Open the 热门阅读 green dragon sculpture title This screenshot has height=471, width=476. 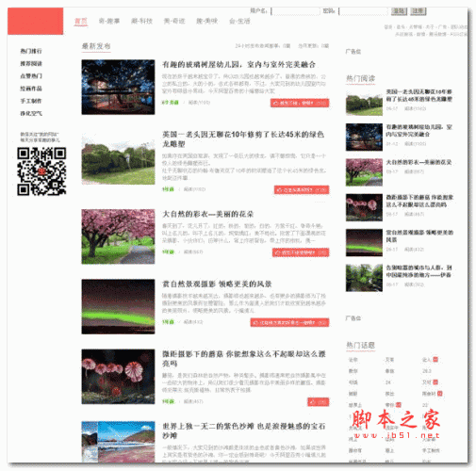419,95
